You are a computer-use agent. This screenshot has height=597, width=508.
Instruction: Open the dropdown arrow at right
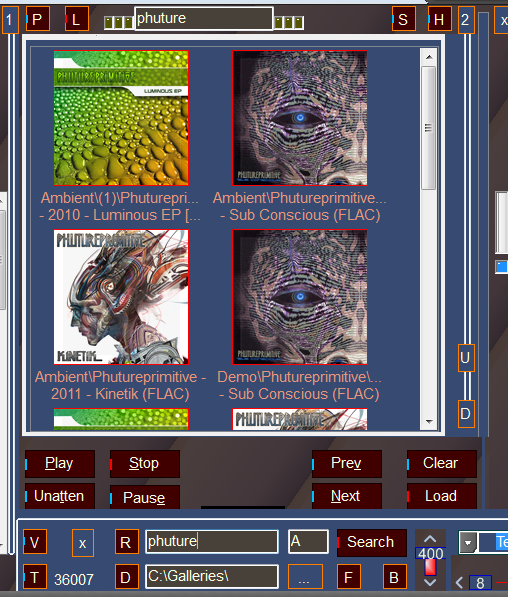click(x=468, y=542)
